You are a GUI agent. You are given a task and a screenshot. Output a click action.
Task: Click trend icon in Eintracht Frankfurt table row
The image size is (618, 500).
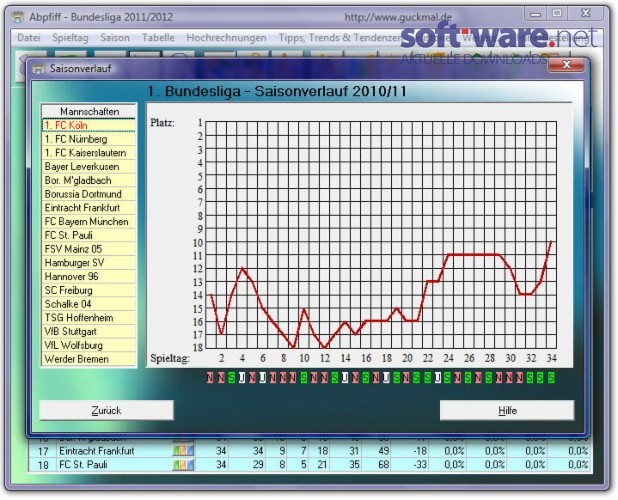tap(183, 451)
